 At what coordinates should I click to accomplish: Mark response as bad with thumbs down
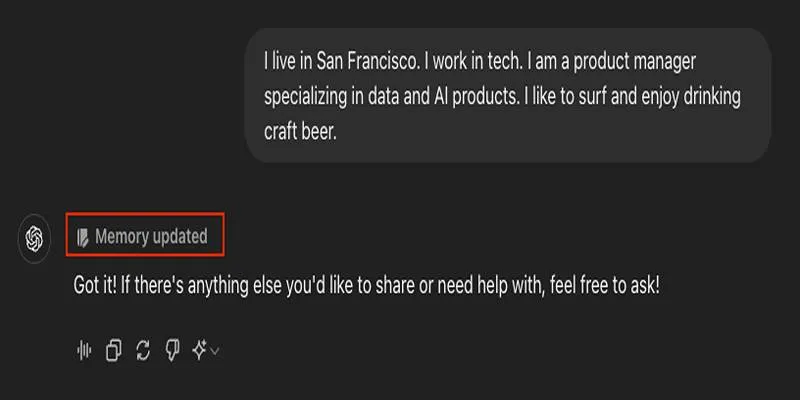(x=172, y=351)
